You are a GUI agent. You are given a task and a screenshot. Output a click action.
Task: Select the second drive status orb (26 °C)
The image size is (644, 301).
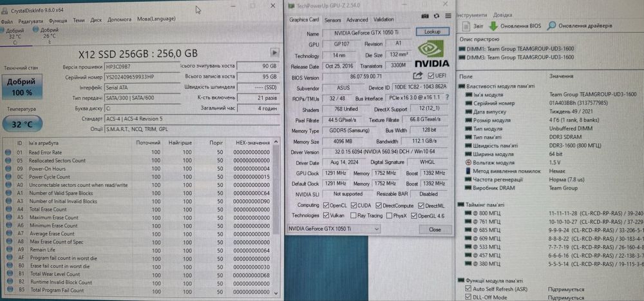(35, 29)
